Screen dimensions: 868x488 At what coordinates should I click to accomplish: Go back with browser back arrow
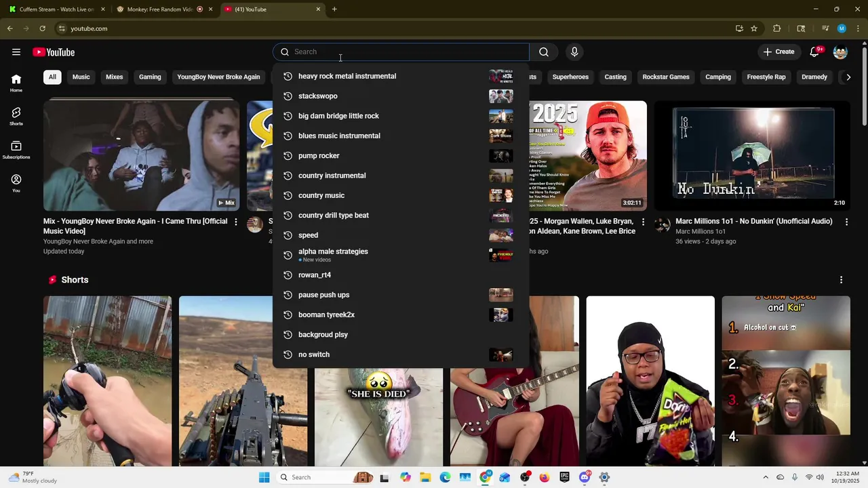(x=9, y=28)
